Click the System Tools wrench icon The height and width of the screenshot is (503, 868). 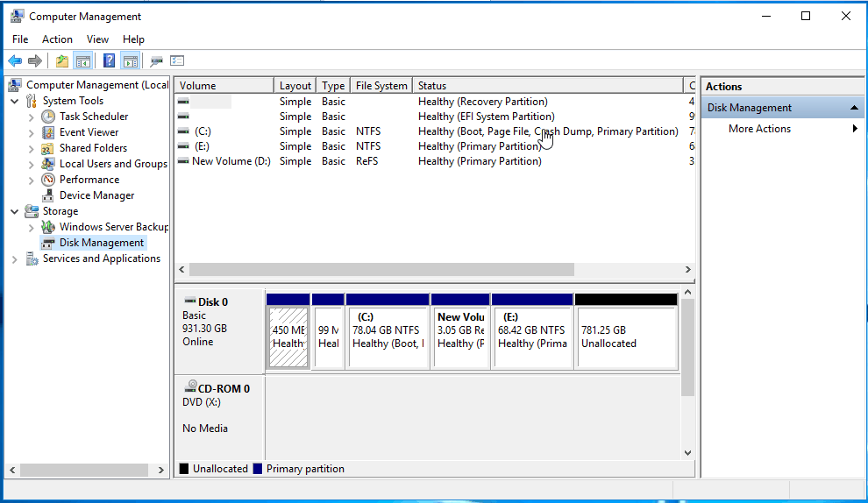(x=32, y=101)
